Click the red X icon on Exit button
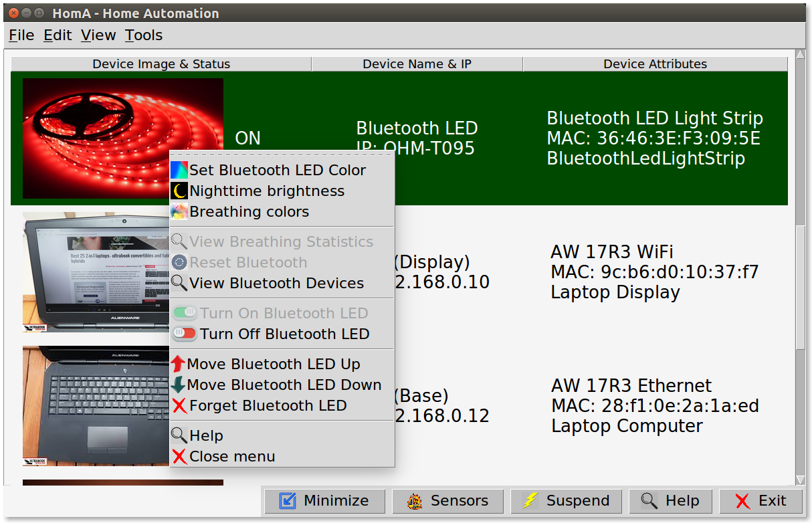This screenshot has width=812, height=523. coord(742,501)
